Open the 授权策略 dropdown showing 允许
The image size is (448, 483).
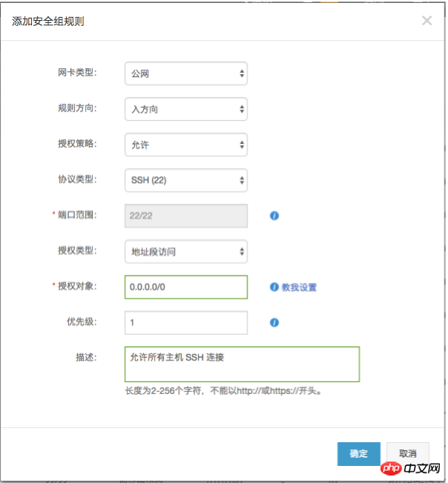186,145
